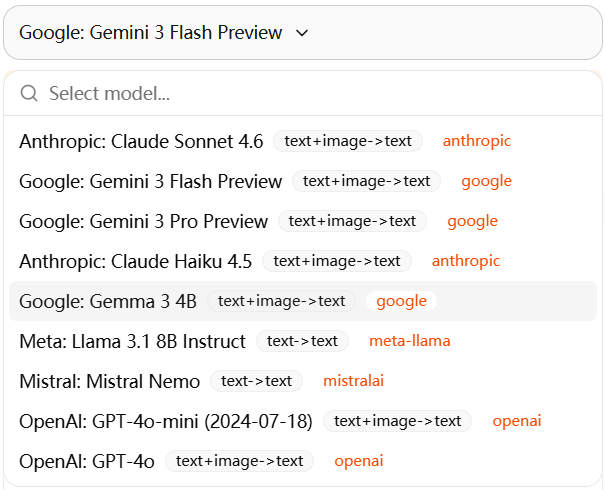Click the text+image->text badge on Claude Haiku row
Viewport: 605px width, 490px height.
click(337, 261)
